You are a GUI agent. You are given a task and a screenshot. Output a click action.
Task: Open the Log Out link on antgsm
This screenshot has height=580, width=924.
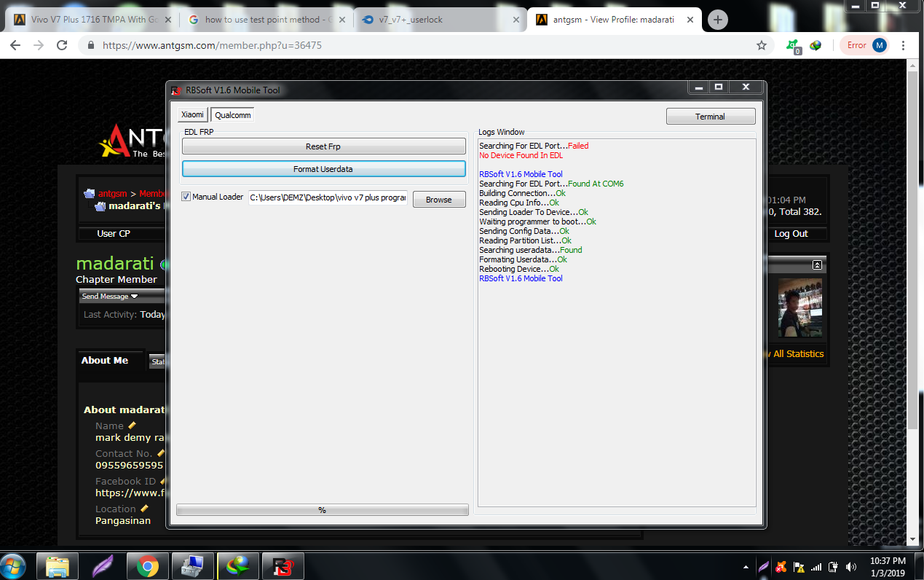click(791, 234)
